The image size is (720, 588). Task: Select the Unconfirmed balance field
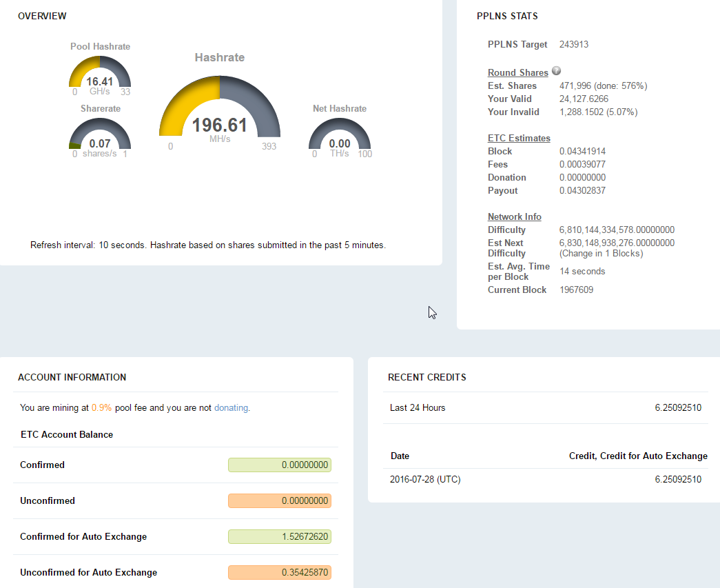point(280,501)
